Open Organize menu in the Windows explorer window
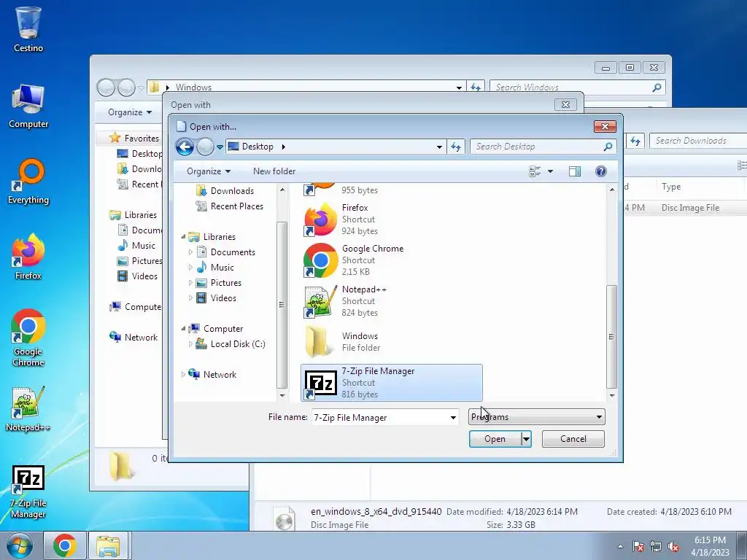The height and width of the screenshot is (560, 747). (130, 112)
